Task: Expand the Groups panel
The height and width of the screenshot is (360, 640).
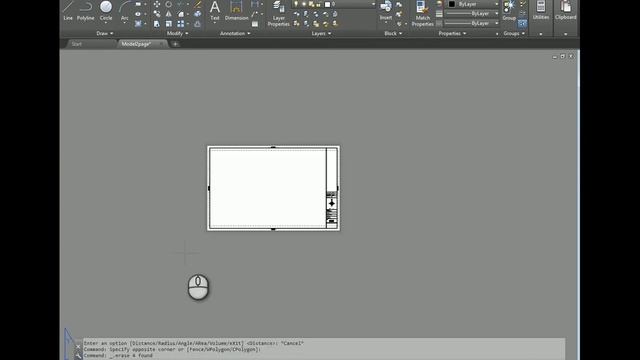Action: coord(514,33)
